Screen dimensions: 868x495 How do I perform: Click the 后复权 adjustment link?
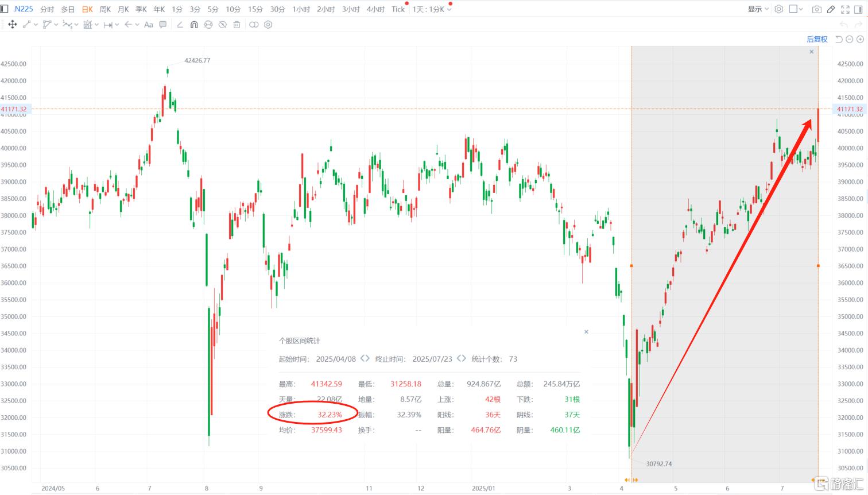tap(817, 39)
